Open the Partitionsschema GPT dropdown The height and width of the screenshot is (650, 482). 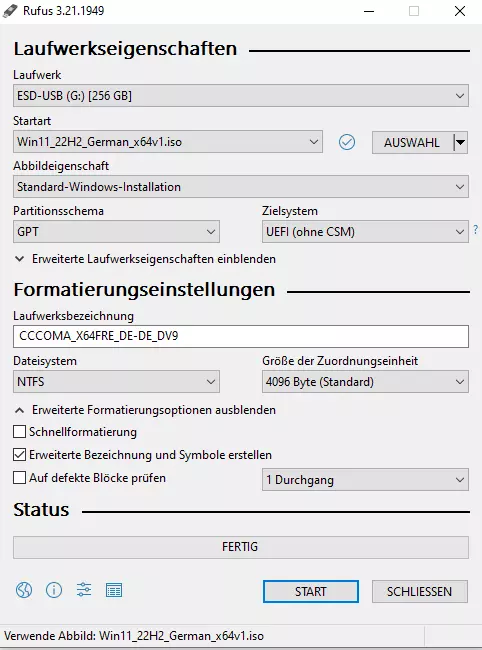116,232
